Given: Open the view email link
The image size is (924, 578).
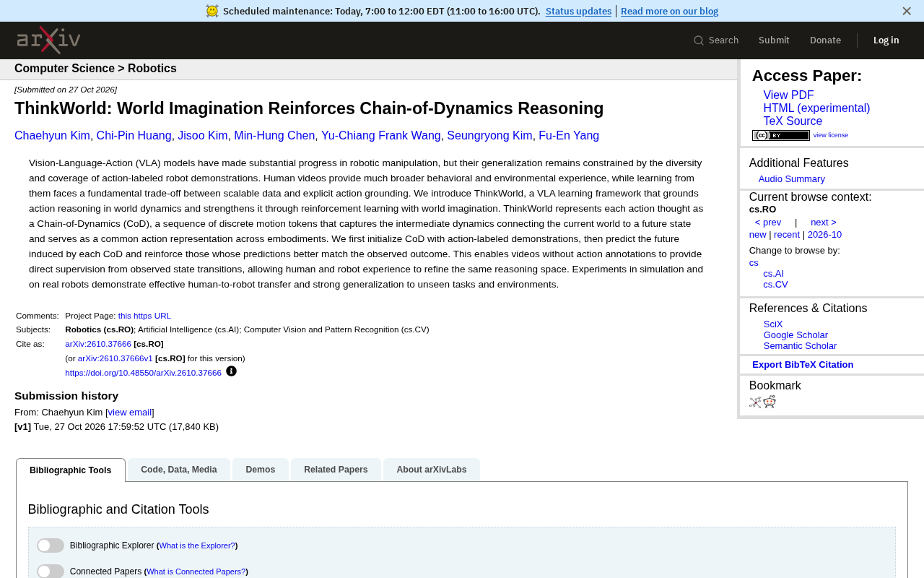Looking at the screenshot, I should [130, 413].
